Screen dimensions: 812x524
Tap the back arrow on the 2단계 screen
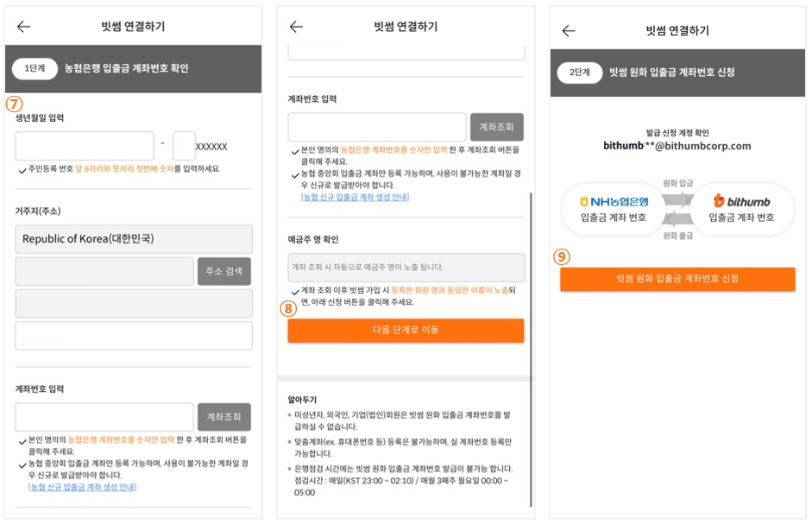[x=569, y=30]
